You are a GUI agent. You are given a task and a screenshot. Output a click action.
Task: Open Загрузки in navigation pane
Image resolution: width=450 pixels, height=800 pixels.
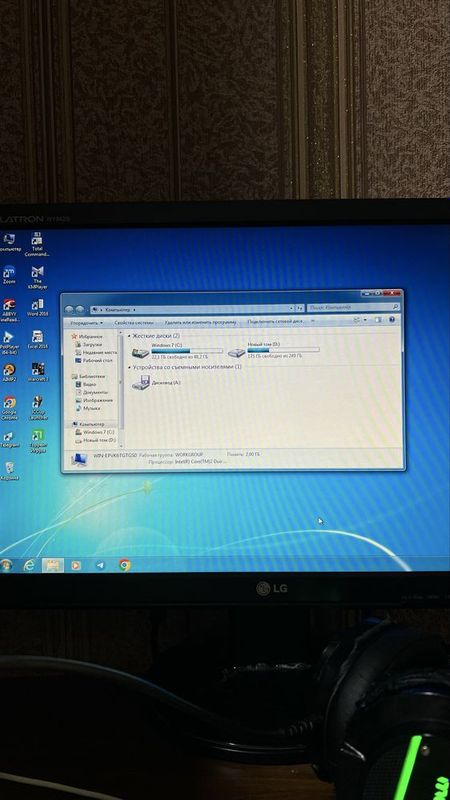[x=89, y=344]
